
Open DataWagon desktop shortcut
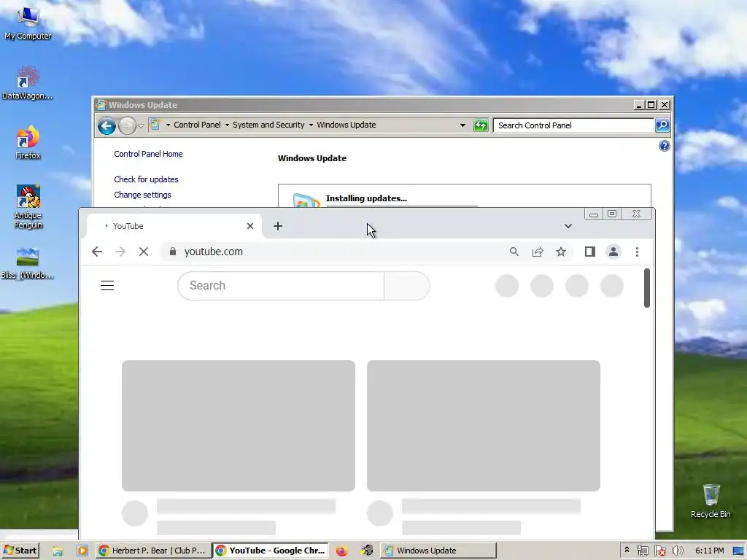[28, 83]
